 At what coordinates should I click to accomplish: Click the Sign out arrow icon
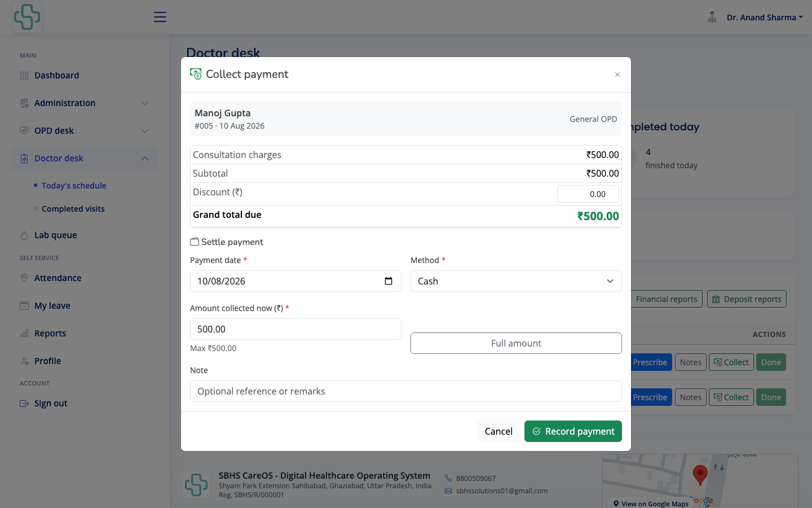tap(24, 404)
